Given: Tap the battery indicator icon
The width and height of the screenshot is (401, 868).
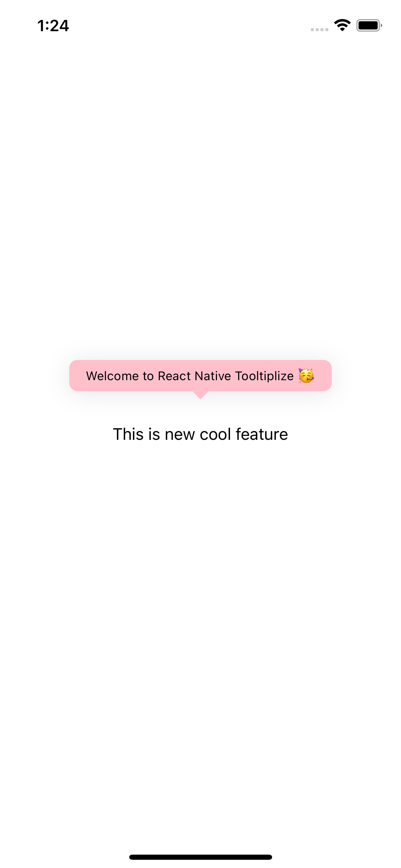Looking at the screenshot, I should [369, 25].
